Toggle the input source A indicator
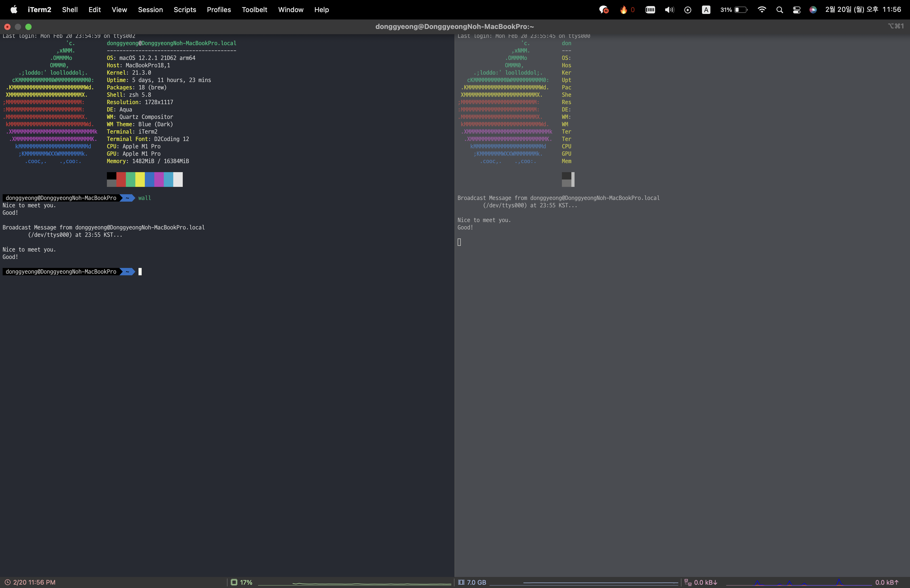Screen dimensions: 910x588 point(706,9)
